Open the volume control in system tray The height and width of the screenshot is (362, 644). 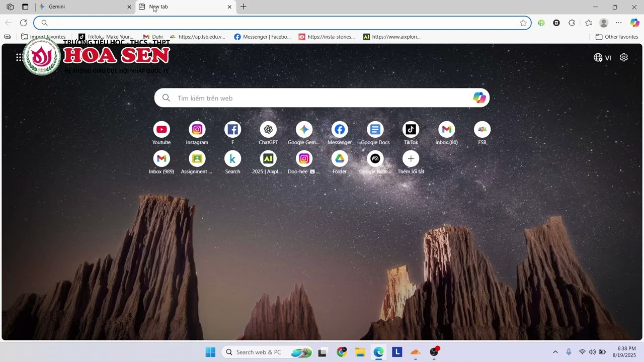point(592,352)
